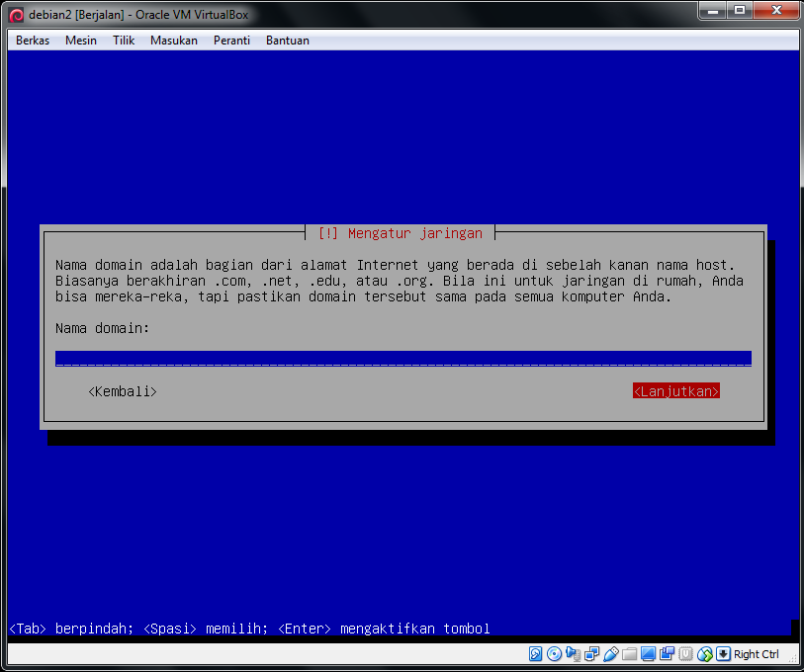Open the Tilik menu
The height and width of the screenshot is (672, 804).
[124, 41]
